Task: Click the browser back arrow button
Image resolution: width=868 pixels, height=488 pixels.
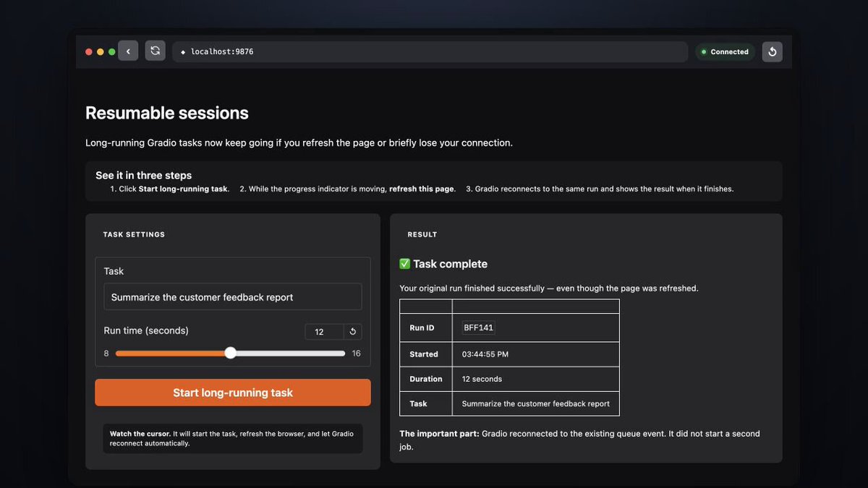Action: coord(128,51)
